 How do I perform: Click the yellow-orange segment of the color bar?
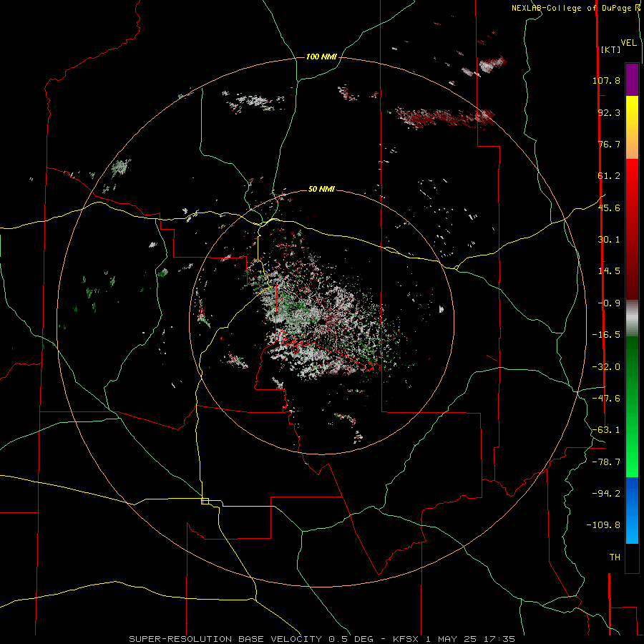pos(632,127)
